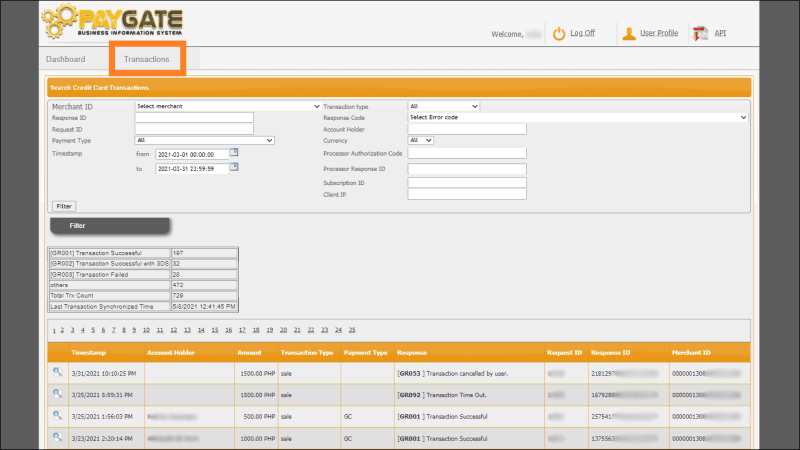View details of 3/31/2021 10:10:25 PM transaction
This screenshot has width=800, height=450.
pyautogui.click(x=57, y=372)
